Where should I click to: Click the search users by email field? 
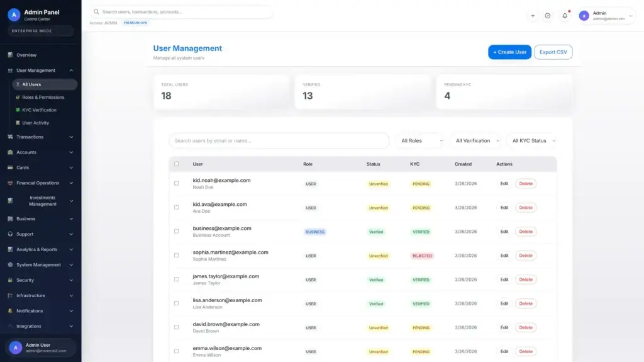(279, 140)
